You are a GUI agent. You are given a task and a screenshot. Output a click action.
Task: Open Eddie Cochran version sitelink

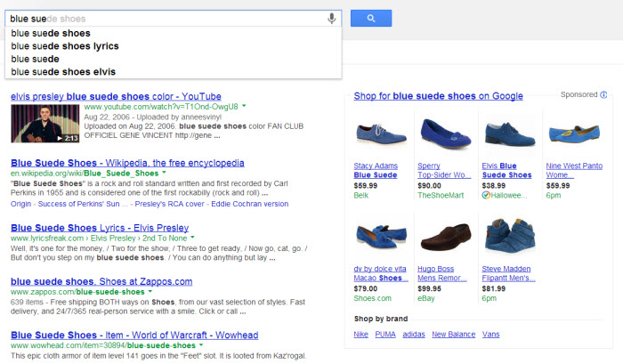point(250,204)
